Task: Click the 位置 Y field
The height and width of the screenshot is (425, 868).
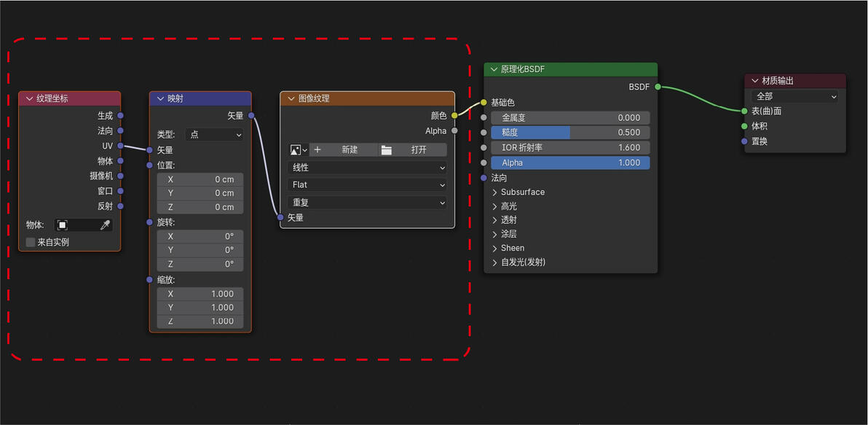Action: click(x=200, y=193)
